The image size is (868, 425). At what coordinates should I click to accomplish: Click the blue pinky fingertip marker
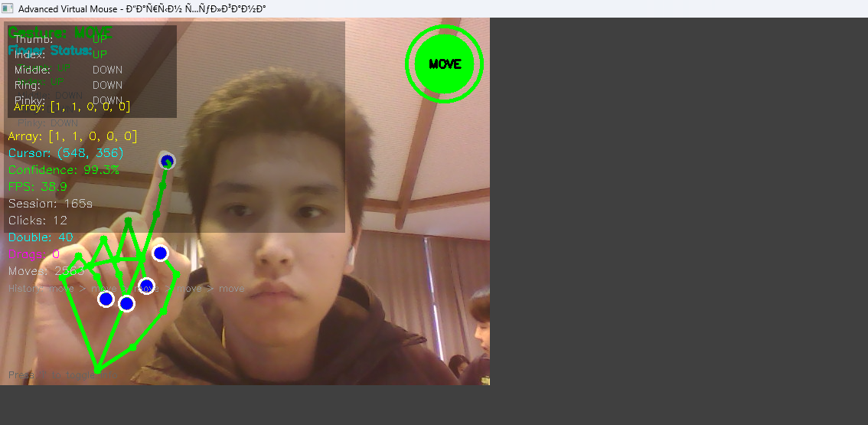(106, 299)
